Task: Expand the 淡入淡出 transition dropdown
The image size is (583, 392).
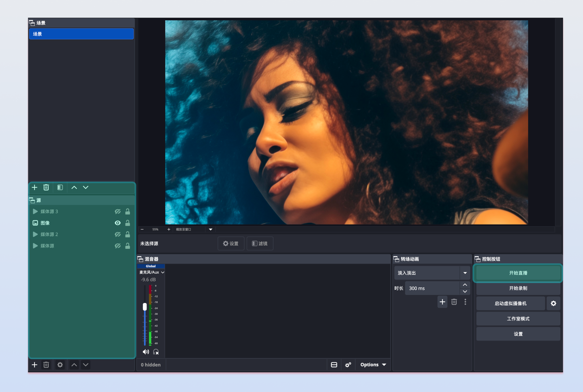Action: (465, 273)
